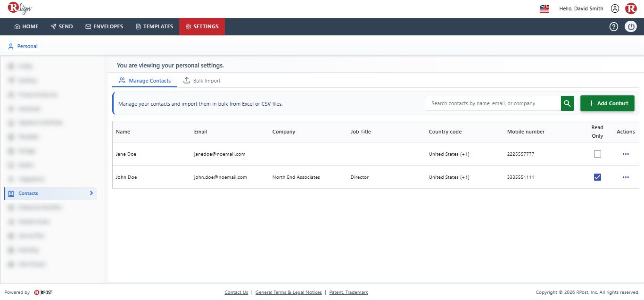Click Hello, David Smith greeting

point(581,8)
